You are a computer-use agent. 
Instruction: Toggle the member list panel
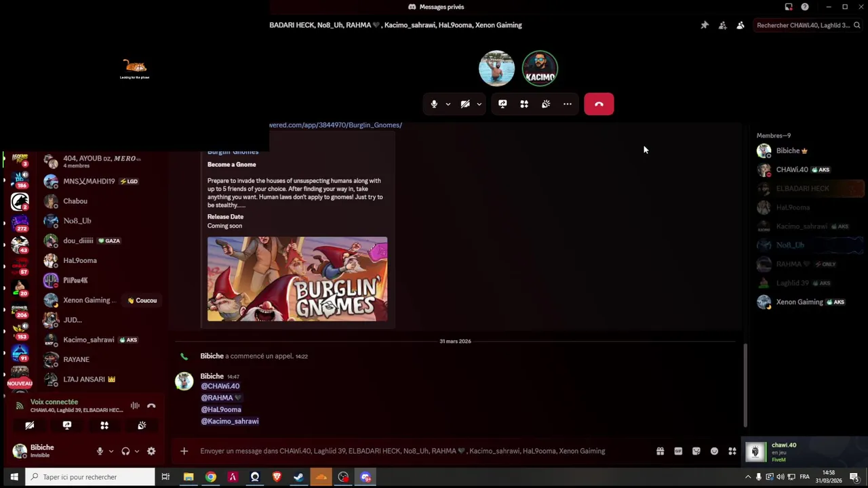tap(740, 25)
